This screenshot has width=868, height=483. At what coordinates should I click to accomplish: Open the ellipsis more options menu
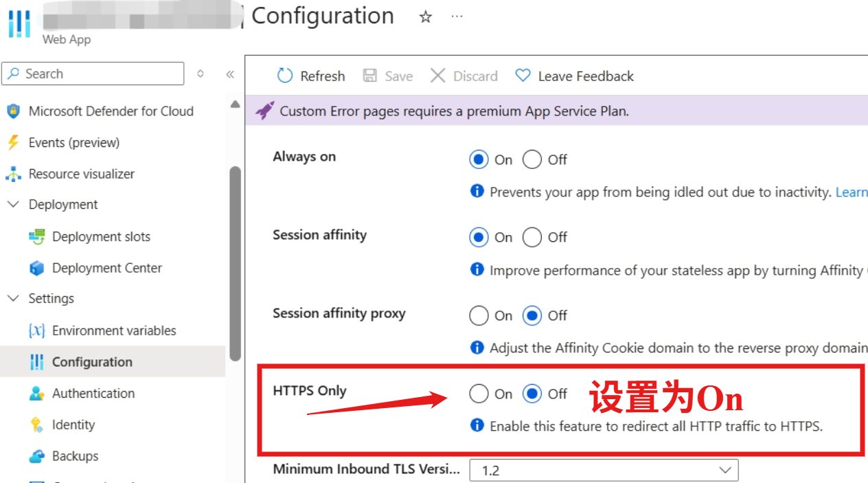(x=457, y=16)
